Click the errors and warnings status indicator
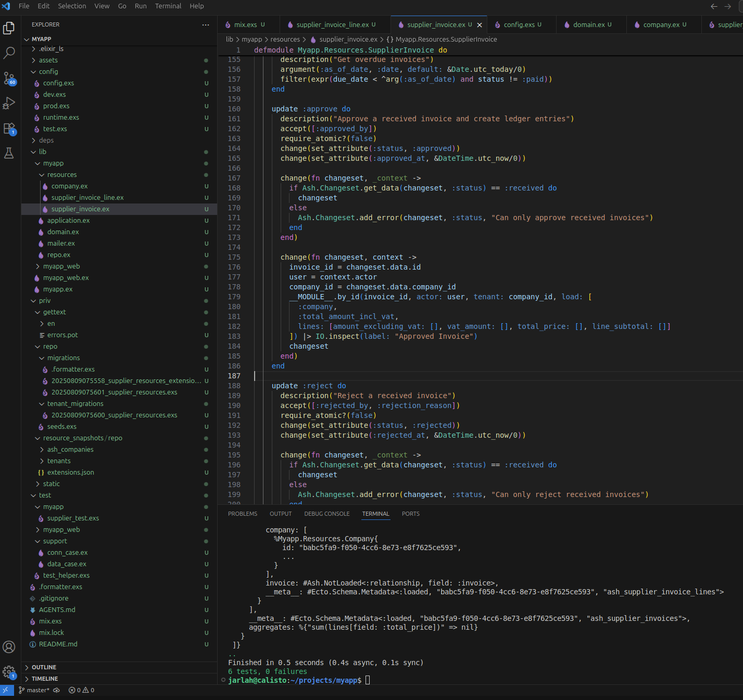Image resolution: width=743 pixels, height=700 pixels. [x=82, y=690]
